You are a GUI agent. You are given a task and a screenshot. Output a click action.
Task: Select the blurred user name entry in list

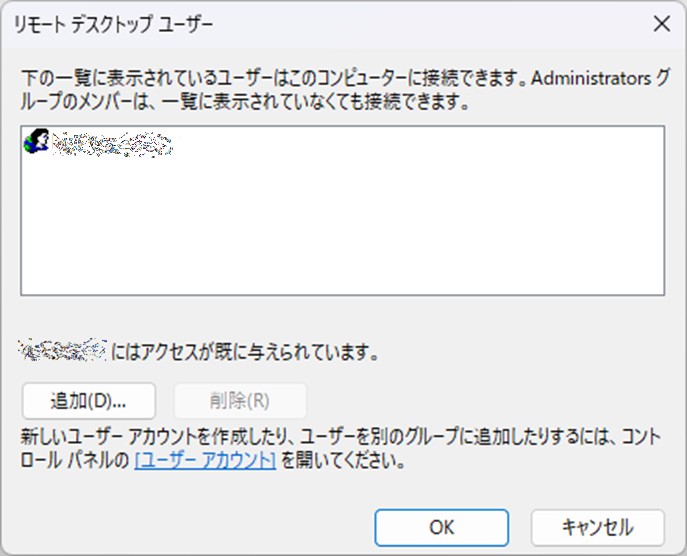pyautogui.click(x=112, y=144)
